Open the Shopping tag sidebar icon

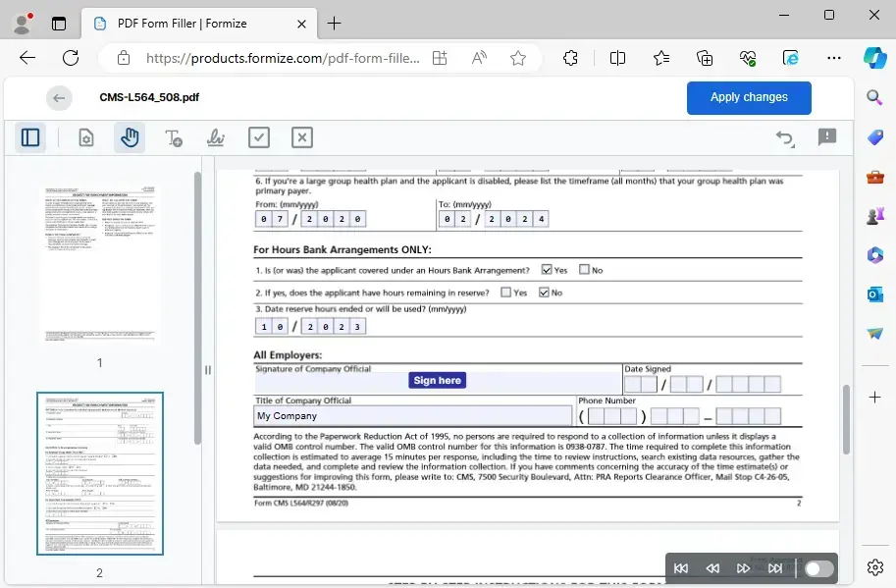(x=874, y=137)
